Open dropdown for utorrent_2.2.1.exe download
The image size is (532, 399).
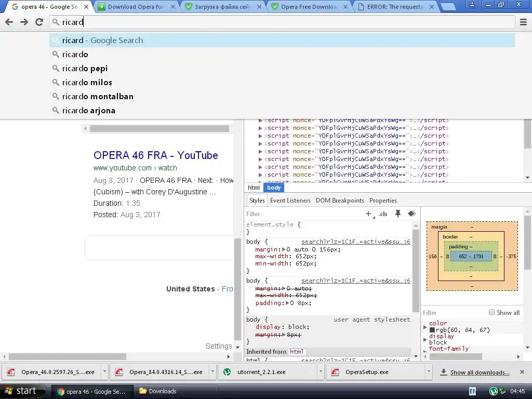pyautogui.click(x=320, y=372)
